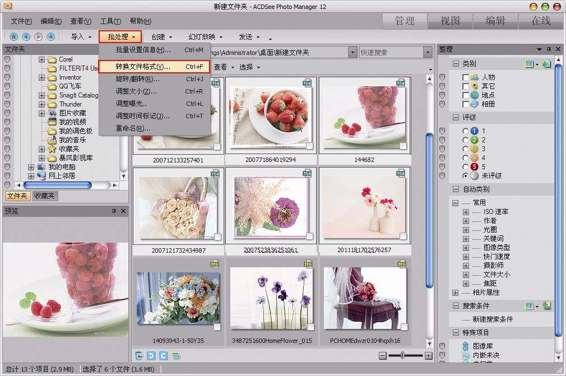Pin the 预览 preview panel
Image resolution: width=566 pixels, height=376 pixels.
point(114,211)
